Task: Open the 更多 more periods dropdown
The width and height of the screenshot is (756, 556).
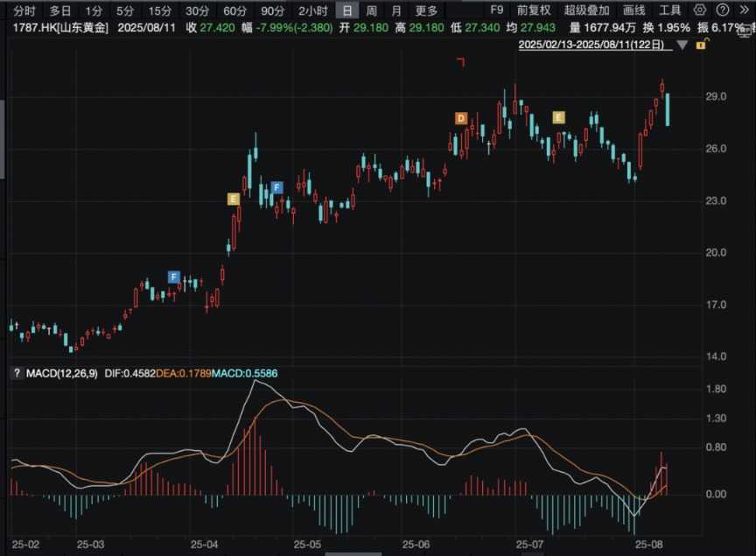Action: (426, 11)
